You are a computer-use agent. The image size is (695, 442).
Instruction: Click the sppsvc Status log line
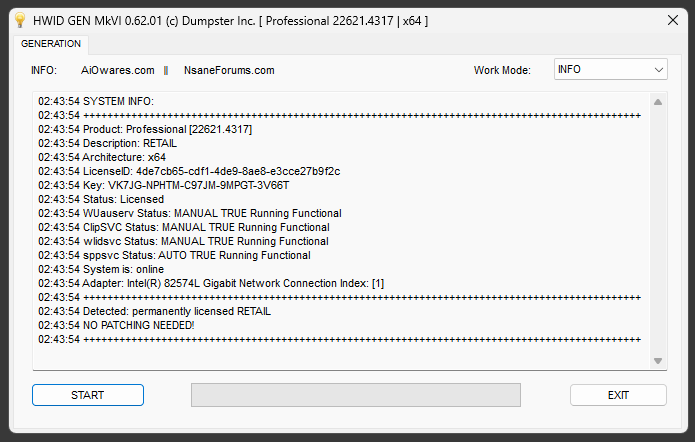pyautogui.click(x=175, y=255)
